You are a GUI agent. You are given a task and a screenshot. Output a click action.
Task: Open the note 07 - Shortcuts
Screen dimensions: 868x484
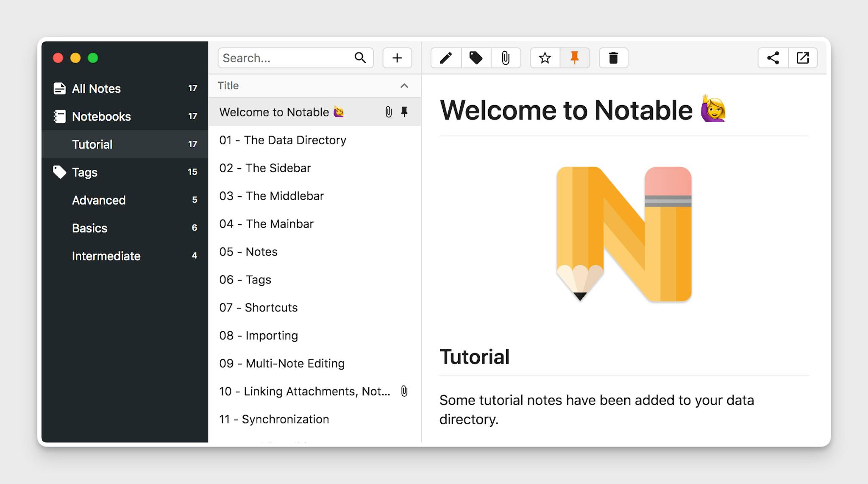pyautogui.click(x=258, y=307)
